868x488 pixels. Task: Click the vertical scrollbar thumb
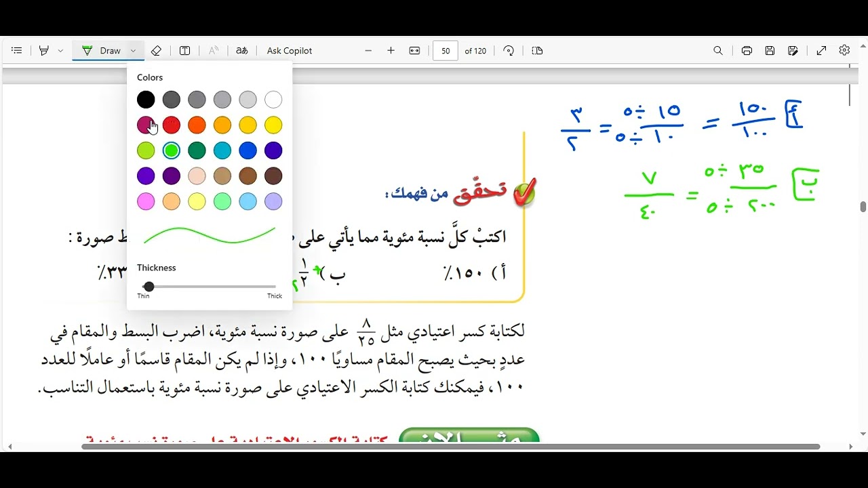(863, 207)
